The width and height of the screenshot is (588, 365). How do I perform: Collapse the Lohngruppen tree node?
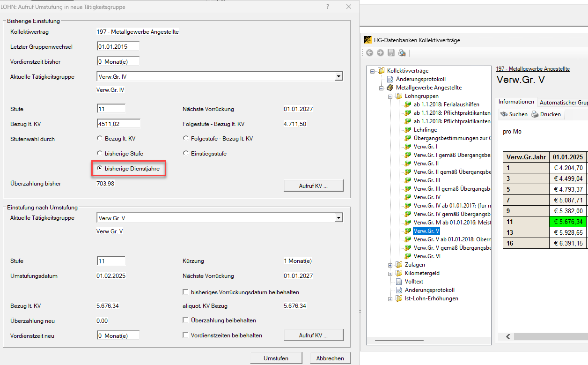[390, 96]
